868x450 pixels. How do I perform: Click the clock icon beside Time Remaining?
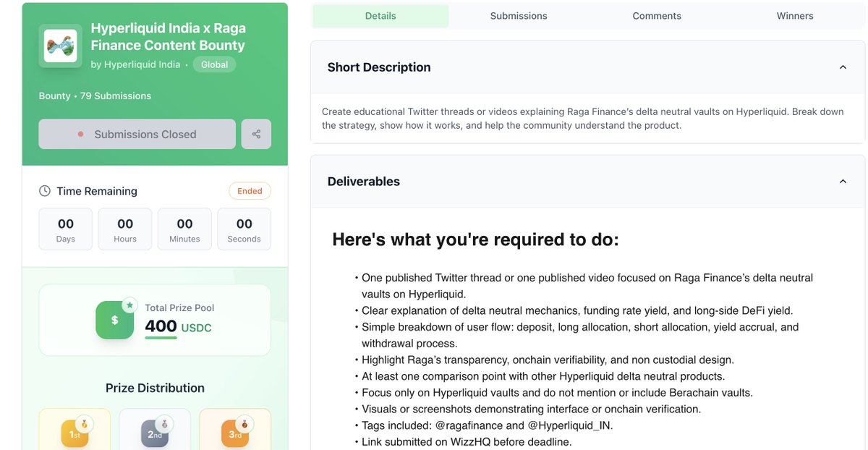(x=45, y=191)
